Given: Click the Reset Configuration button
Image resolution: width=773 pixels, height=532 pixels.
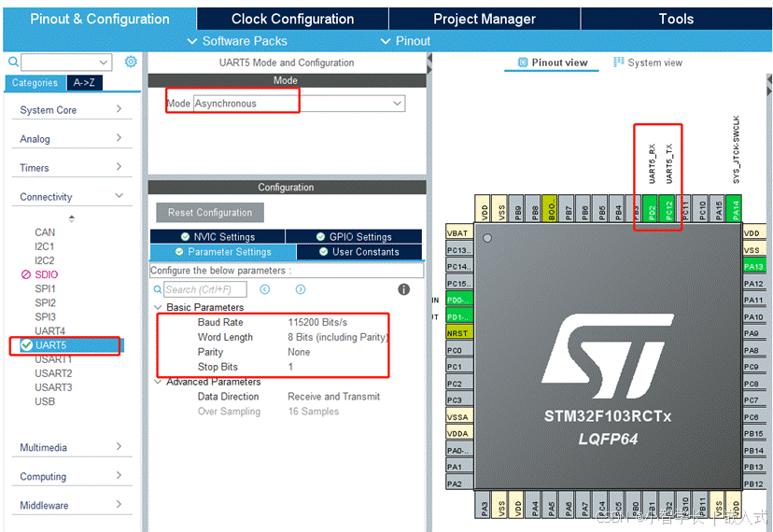Looking at the screenshot, I should click(x=210, y=213).
